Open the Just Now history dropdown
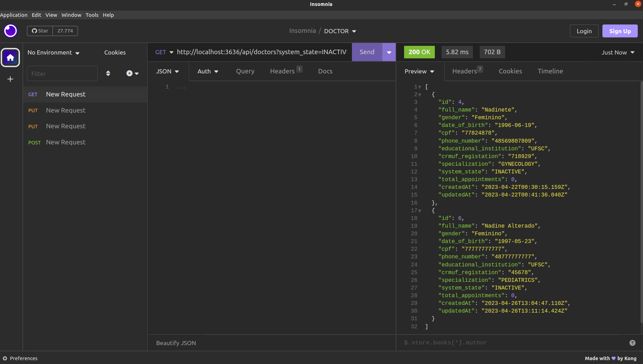Screen dimensions: 643x364 (618, 52)
